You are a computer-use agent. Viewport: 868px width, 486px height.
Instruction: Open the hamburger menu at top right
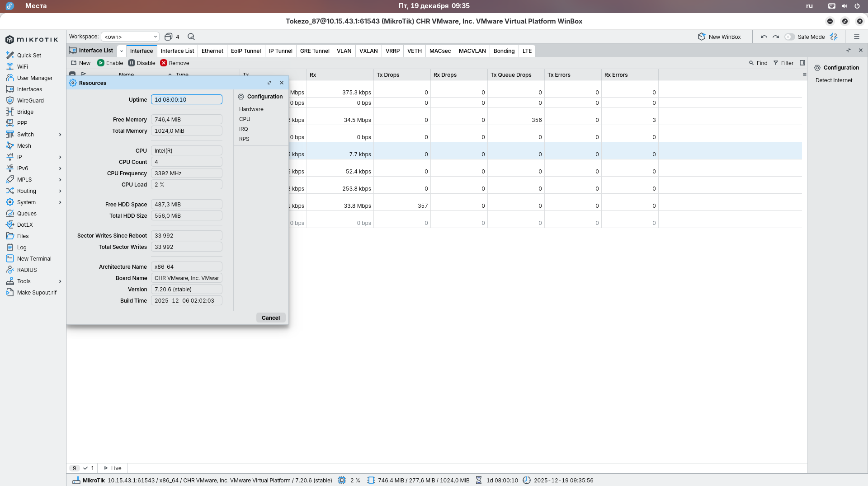pyautogui.click(x=856, y=37)
